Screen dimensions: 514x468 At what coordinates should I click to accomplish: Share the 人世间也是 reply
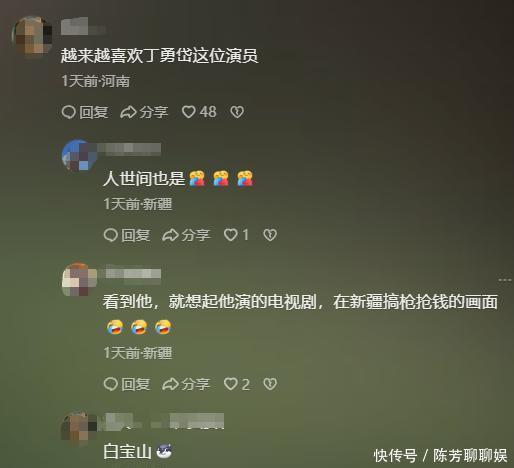coord(186,235)
